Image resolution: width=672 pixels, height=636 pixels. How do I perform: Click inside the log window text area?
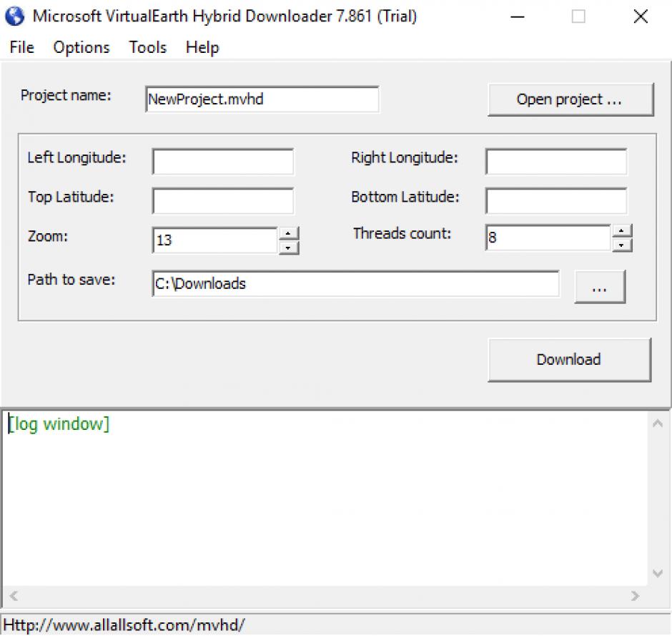pos(326,499)
